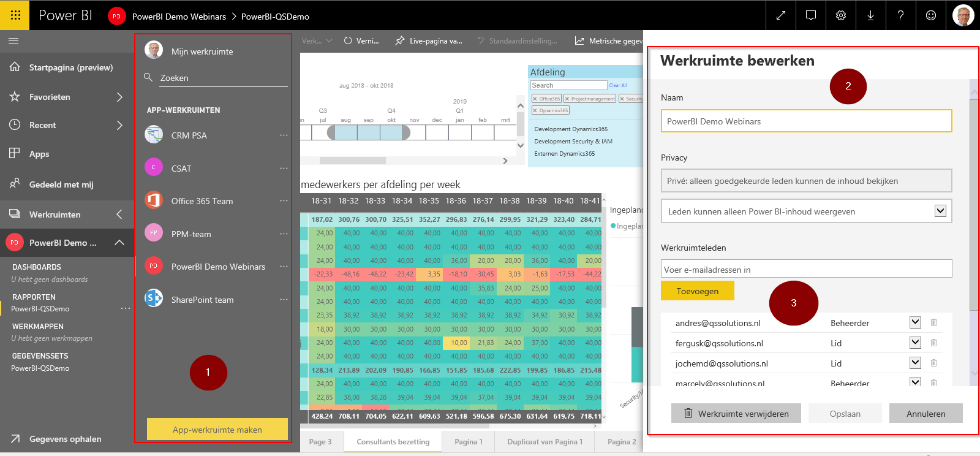Click the Voer e-mailadressen in field

[807, 268]
